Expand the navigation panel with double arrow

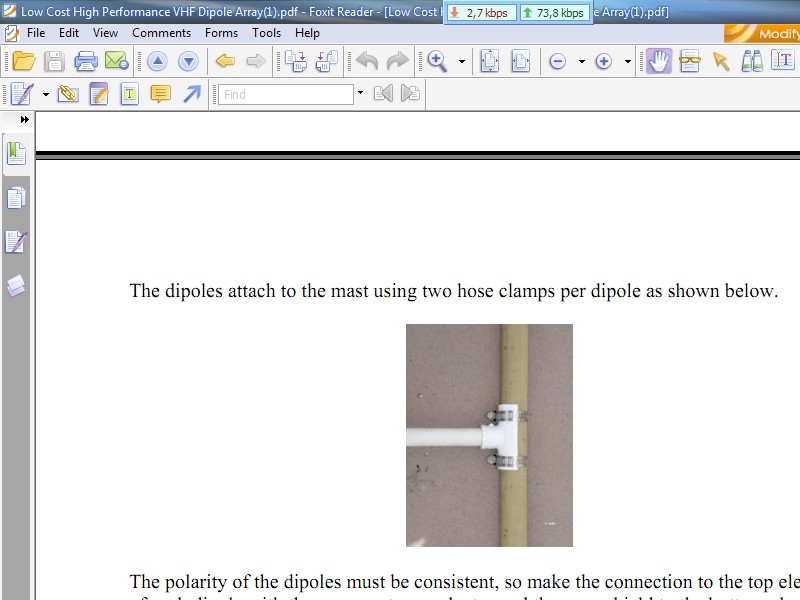[24, 119]
